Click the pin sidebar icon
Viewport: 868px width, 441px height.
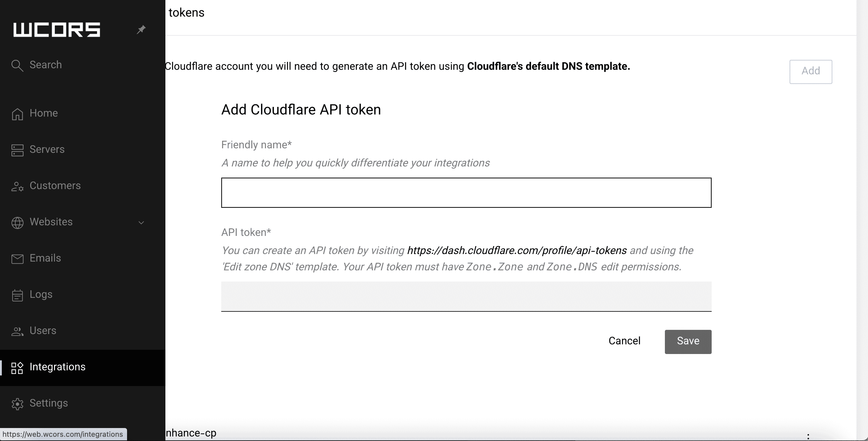pyautogui.click(x=141, y=30)
